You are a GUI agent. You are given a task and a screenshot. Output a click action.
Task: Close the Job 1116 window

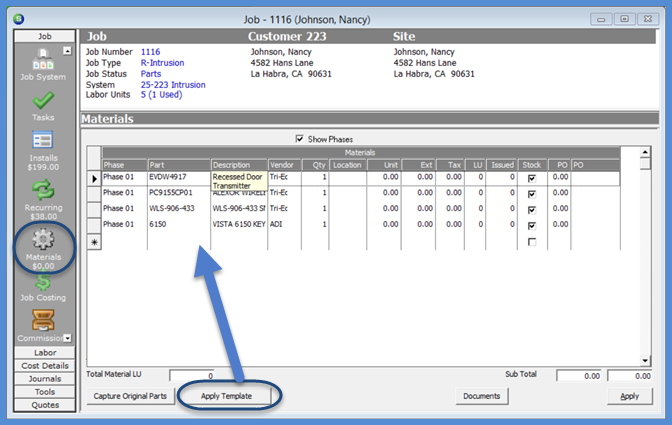tap(648, 19)
